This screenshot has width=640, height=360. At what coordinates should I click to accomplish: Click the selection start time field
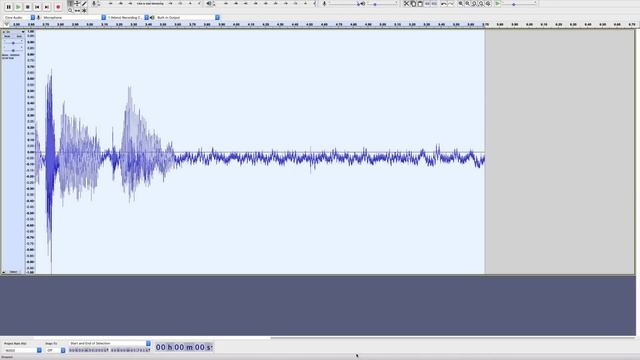pos(89,350)
